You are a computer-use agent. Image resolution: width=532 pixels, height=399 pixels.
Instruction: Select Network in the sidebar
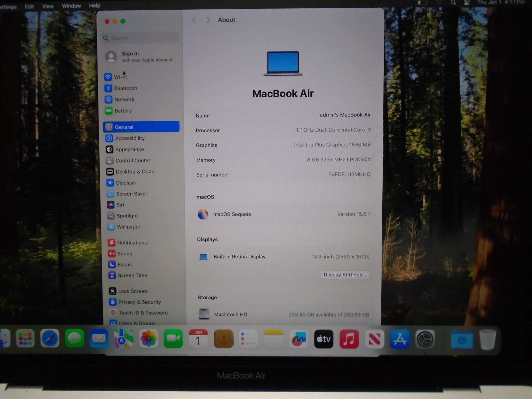pyautogui.click(x=119, y=99)
